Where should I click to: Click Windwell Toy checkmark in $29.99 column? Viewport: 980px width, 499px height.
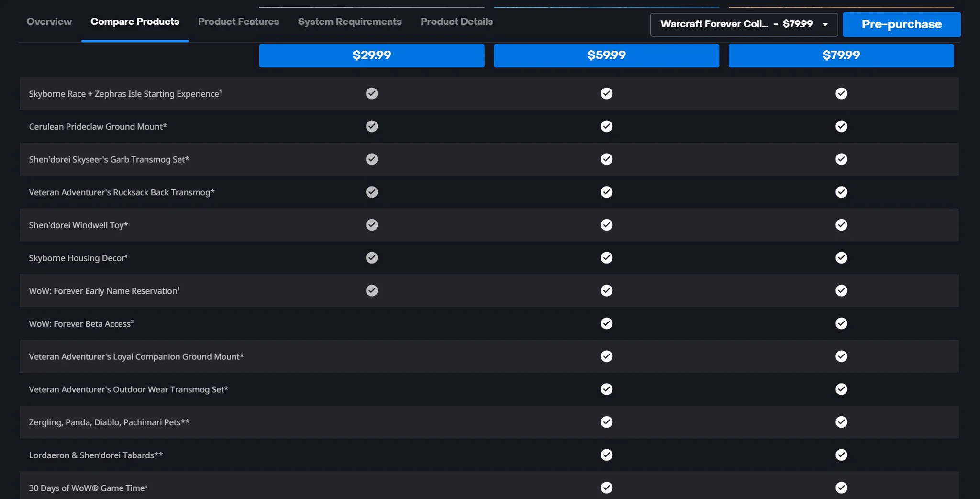pos(372,225)
